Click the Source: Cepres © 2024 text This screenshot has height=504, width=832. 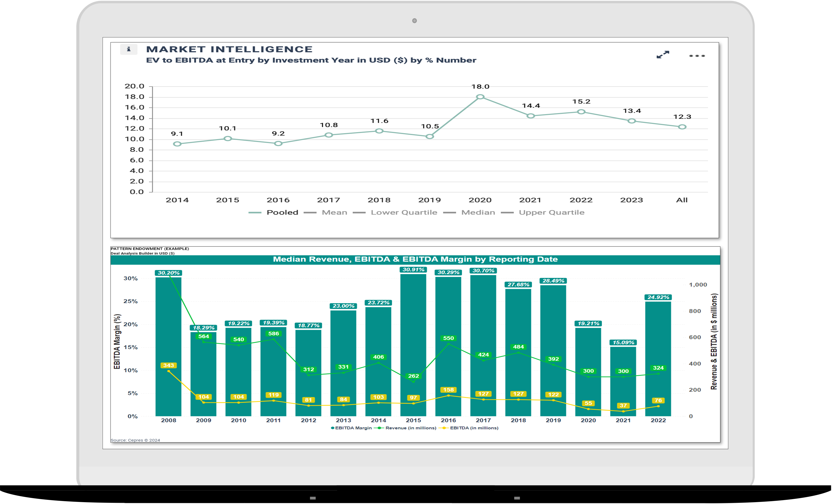135,440
